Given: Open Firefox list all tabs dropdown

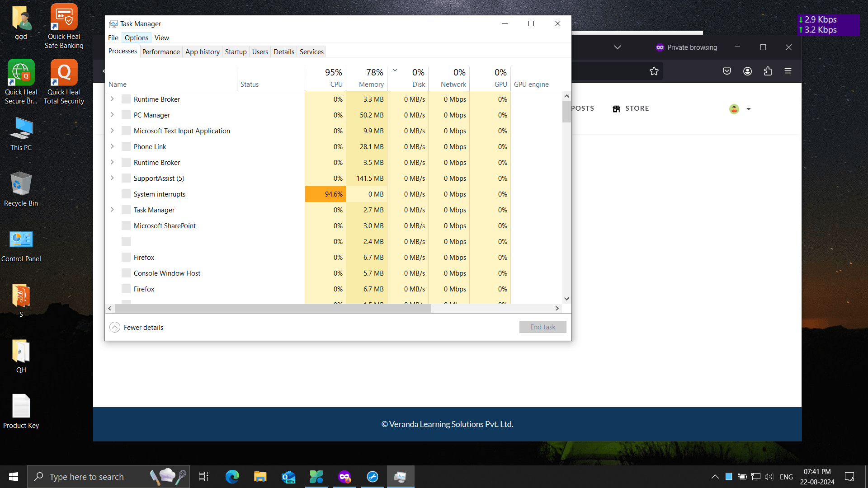Looking at the screenshot, I should 618,47.
